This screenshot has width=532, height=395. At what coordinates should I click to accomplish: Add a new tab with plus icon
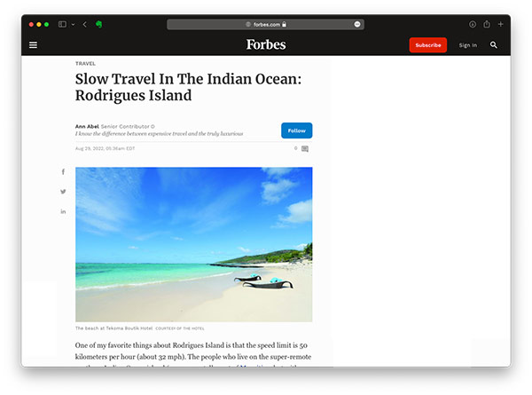coord(500,24)
